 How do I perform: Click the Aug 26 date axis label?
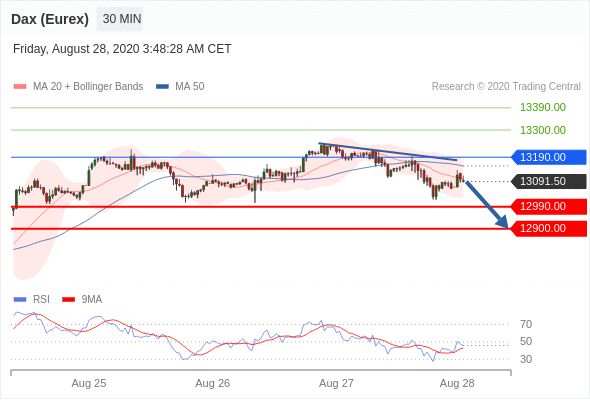click(x=213, y=383)
